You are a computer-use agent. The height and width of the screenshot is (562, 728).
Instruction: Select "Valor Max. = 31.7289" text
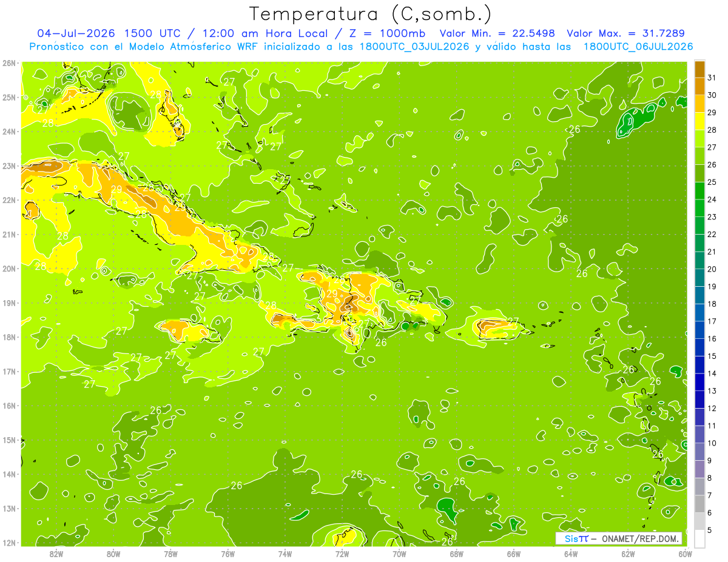[625, 33]
